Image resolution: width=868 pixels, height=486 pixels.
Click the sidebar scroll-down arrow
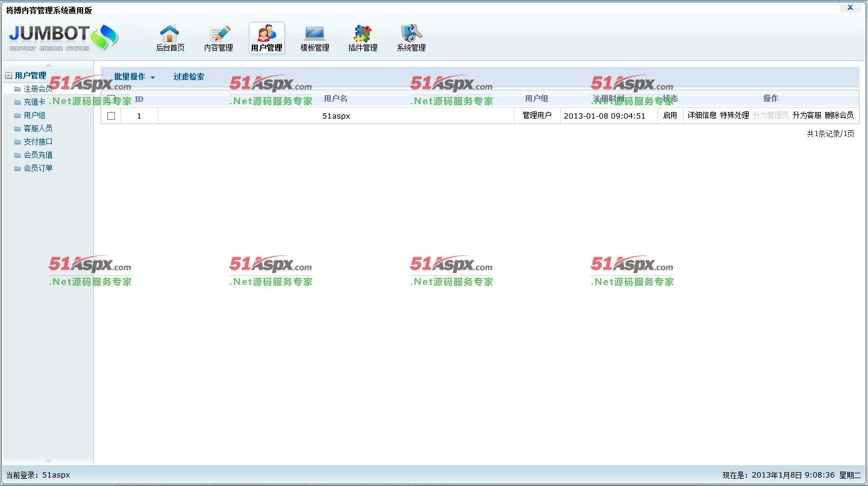(49, 461)
